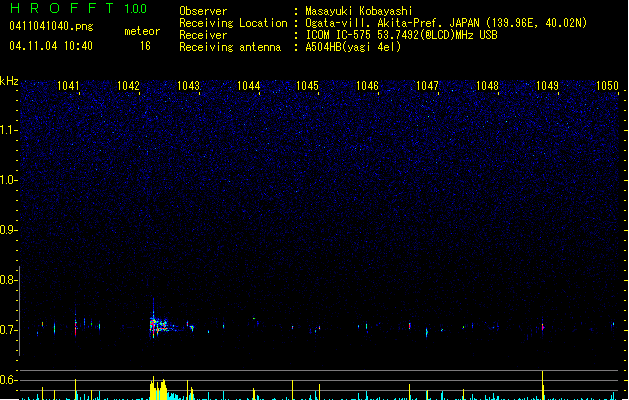
Task: Click time axis marker 1050
Action: point(607,86)
